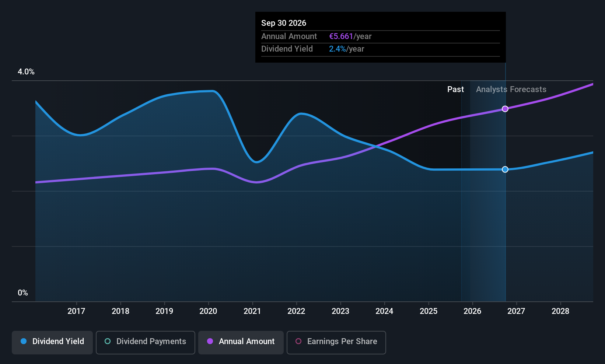Click the 2028 x-axis year label
This screenshot has width=605, height=364.
pyautogui.click(x=560, y=311)
